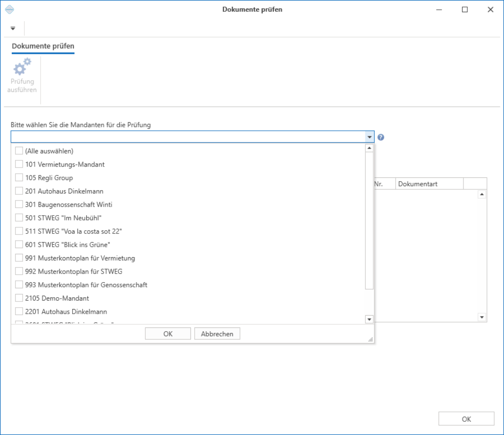504x435 pixels.
Task: Grab the dropdown popup resize grip
Action: pyautogui.click(x=371, y=339)
